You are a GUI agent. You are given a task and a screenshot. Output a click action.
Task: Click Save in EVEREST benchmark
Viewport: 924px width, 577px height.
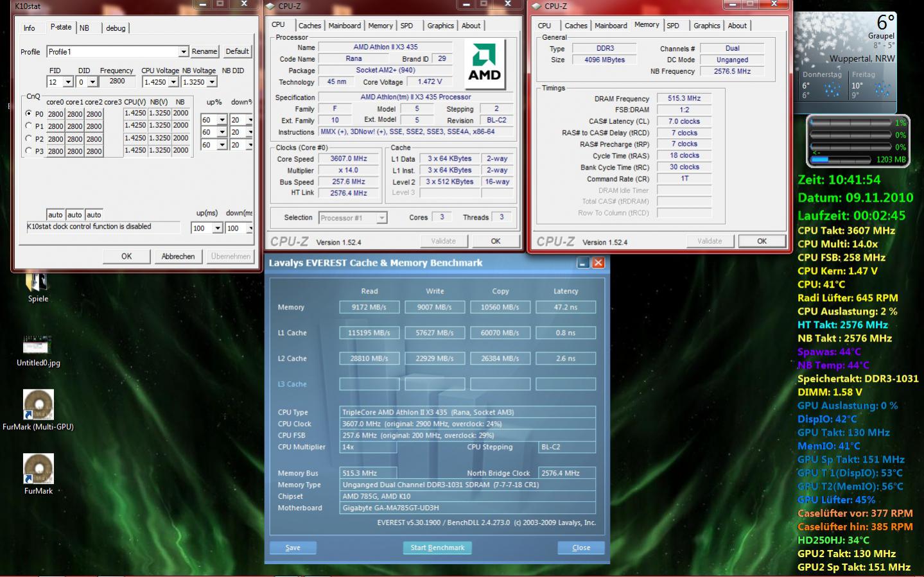tap(293, 547)
